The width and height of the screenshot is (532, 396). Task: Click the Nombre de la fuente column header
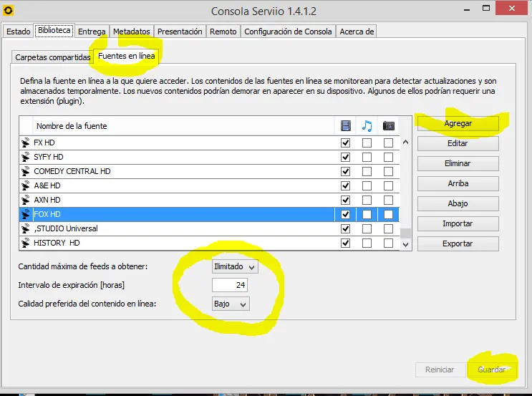(183, 126)
